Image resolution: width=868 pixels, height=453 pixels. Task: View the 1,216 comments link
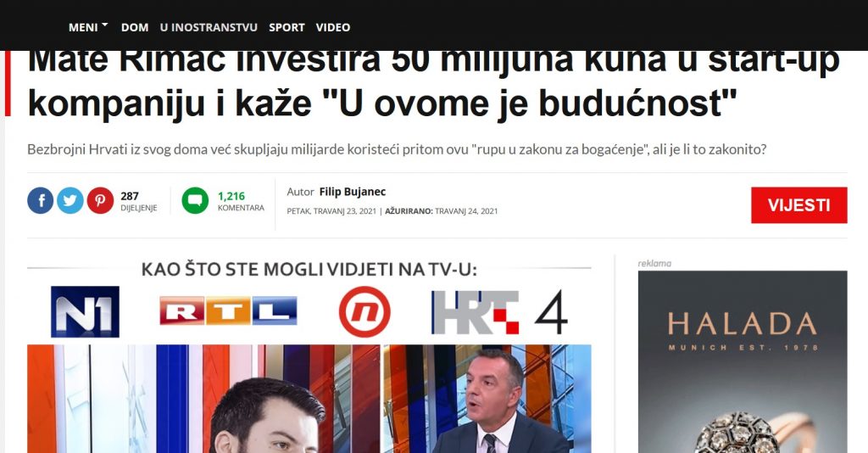pos(241,201)
